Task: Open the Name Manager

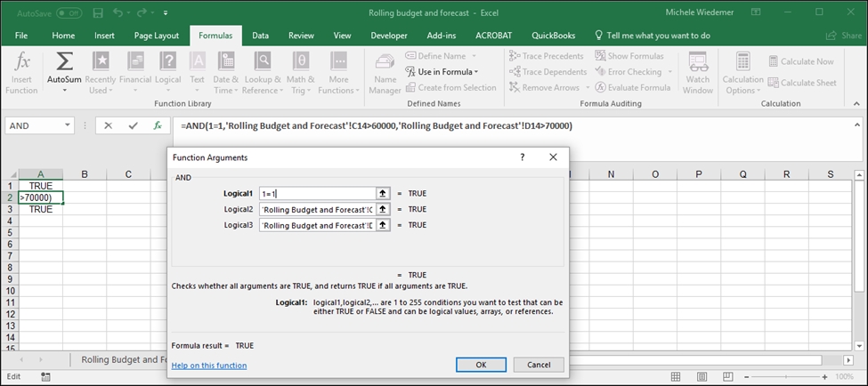Action: click(x=385, y=74)
